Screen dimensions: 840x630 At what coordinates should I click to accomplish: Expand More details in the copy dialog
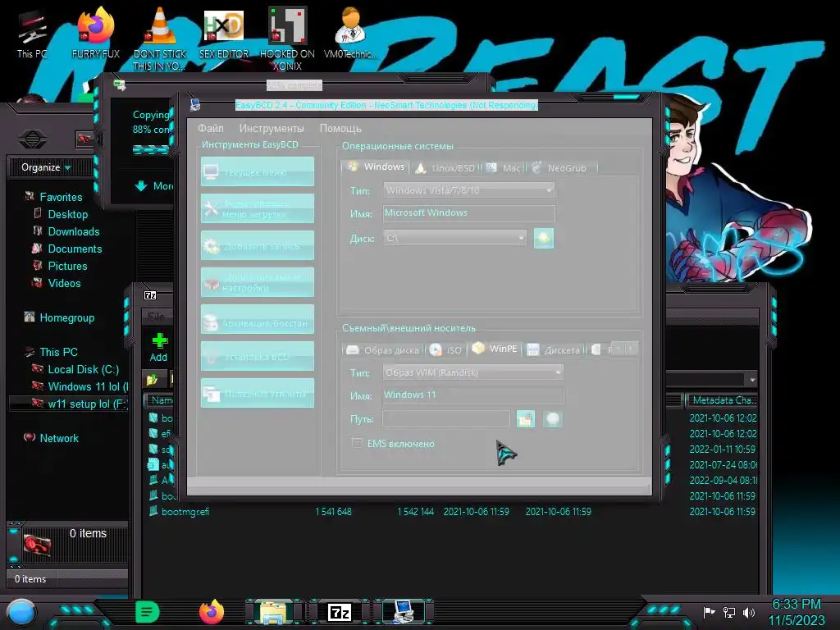tap(153, 186)
